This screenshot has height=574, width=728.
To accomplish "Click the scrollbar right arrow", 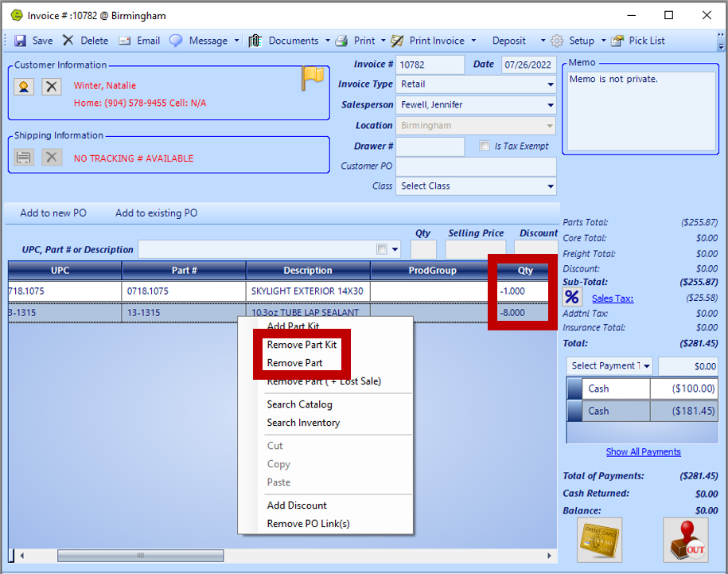I will point(549,556).
